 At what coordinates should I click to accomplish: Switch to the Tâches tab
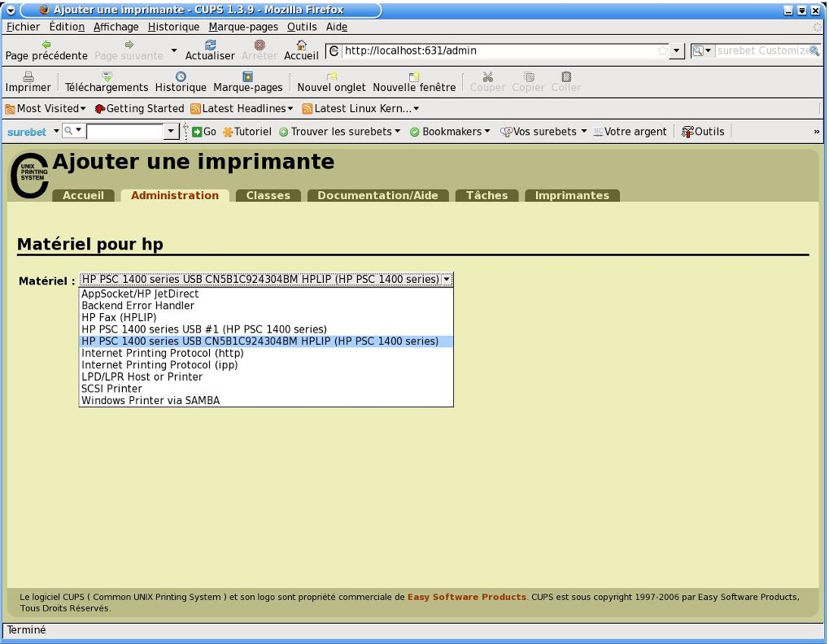pos(487,195)
